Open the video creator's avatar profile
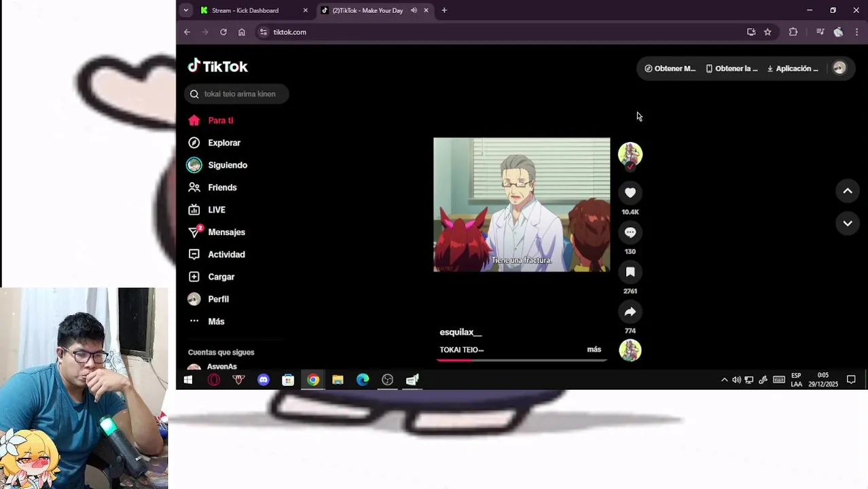Image resolution: width=868 pixels, height=489 pixels. tap(630, 154)
